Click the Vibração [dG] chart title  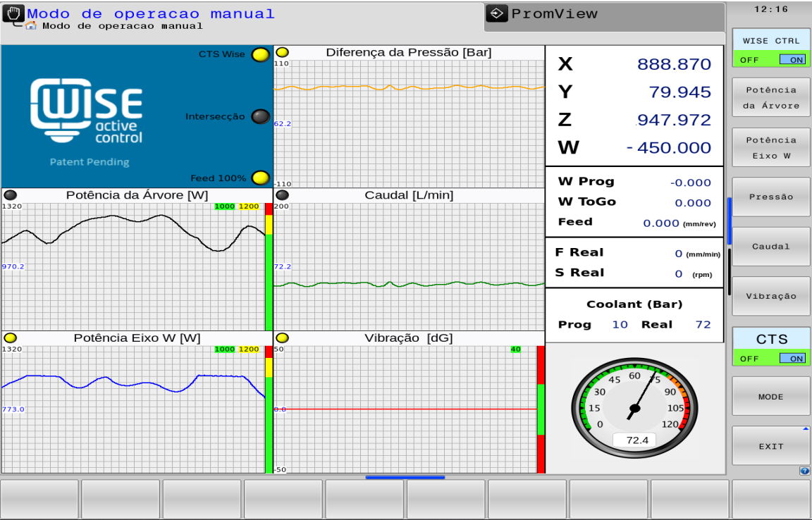point(409,338)
